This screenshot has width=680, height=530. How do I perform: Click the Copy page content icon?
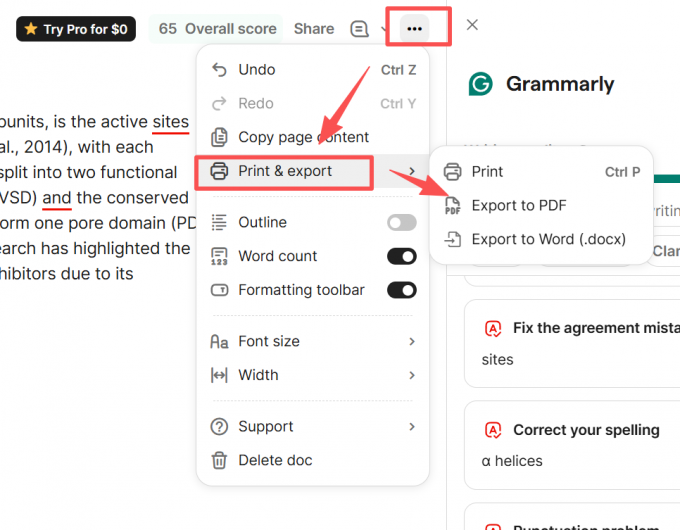click(x=219, y=137)
